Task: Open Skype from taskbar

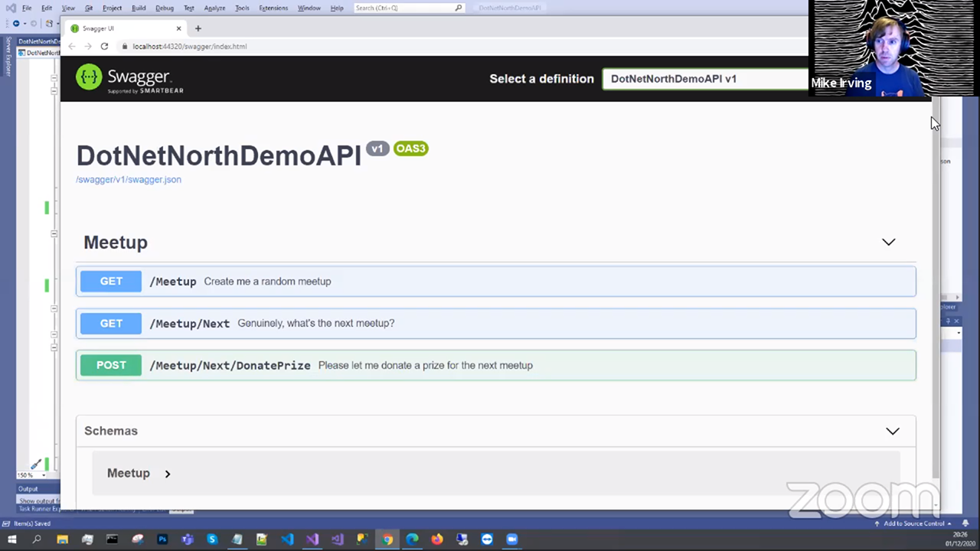Action: point(212,540)
